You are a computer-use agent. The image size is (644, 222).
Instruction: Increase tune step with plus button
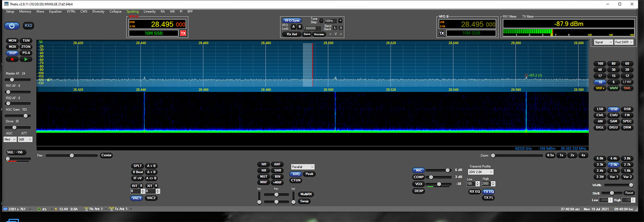click(340, 21)
